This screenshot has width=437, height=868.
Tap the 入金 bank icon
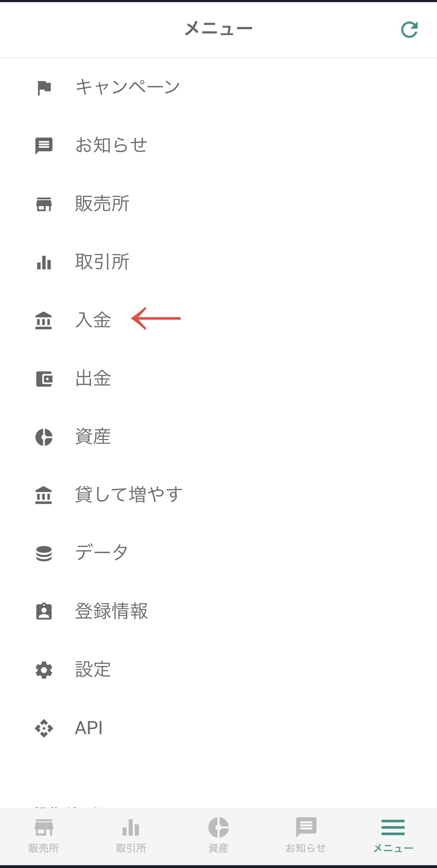44,321
